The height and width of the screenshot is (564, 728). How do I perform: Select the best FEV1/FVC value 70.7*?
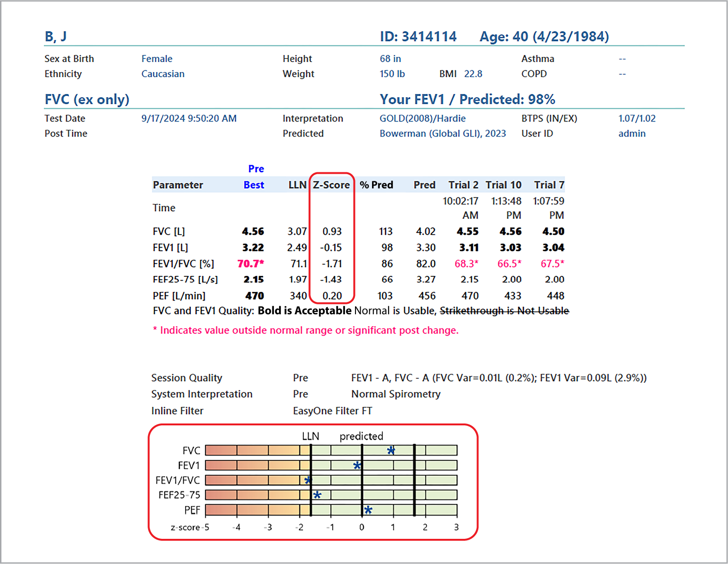[x=250, y=263]
